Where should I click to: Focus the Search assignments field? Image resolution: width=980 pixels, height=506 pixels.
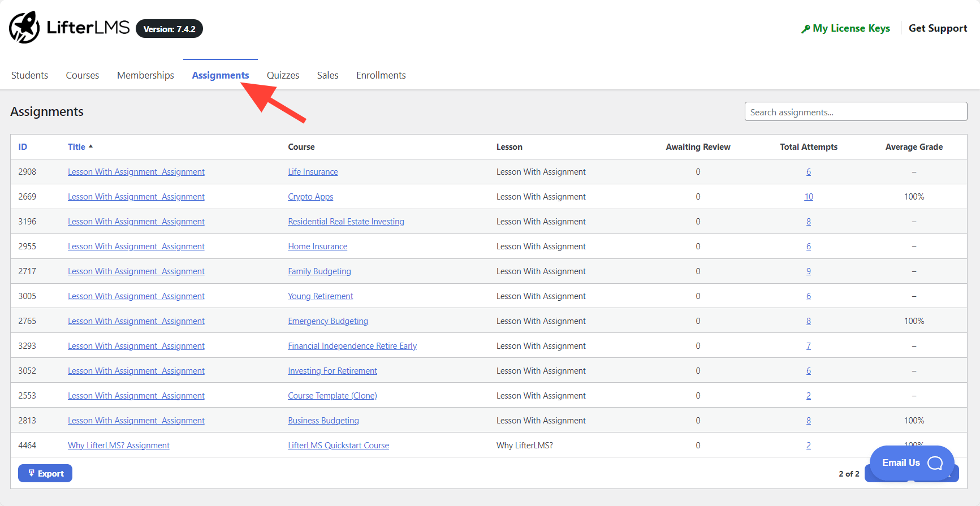coord(856,111)
